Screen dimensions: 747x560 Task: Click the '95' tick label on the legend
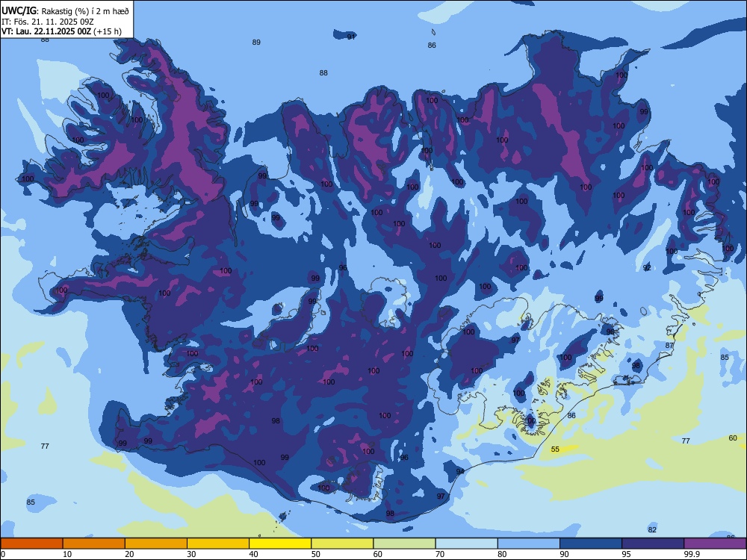(627, 554)
